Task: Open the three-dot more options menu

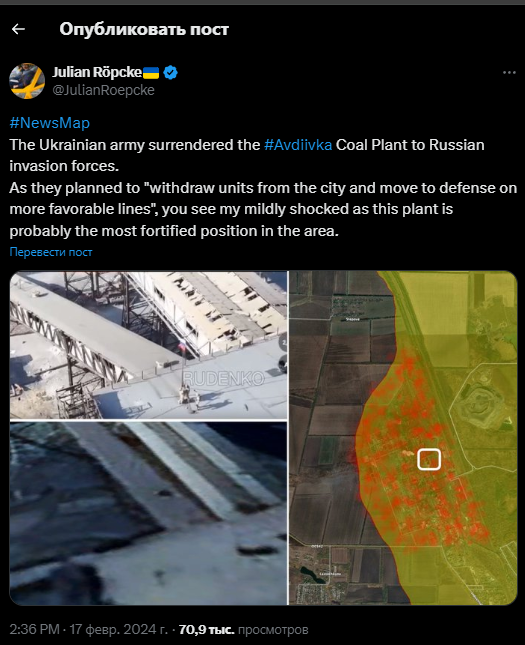Action: 509,72
